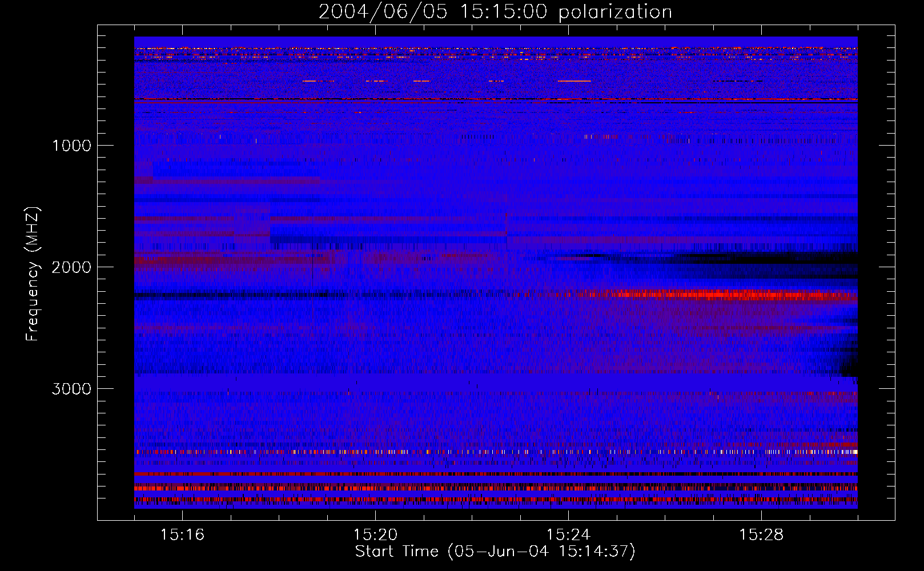
Task: Click the plot title '2004/06/05 15:15:00 polarization'
Action: [495, 12]
